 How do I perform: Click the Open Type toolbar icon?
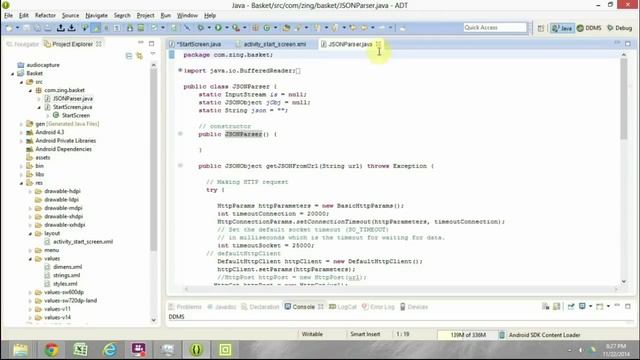coord(286,28)
